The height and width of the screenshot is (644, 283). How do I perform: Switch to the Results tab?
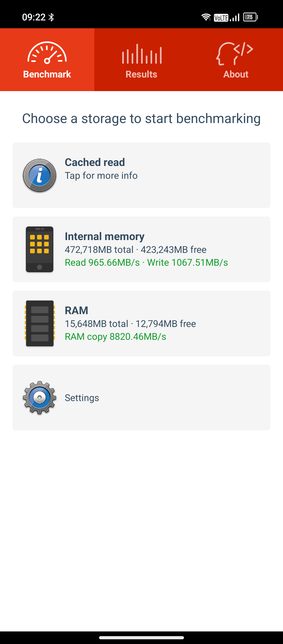click(x=141, y=60)
